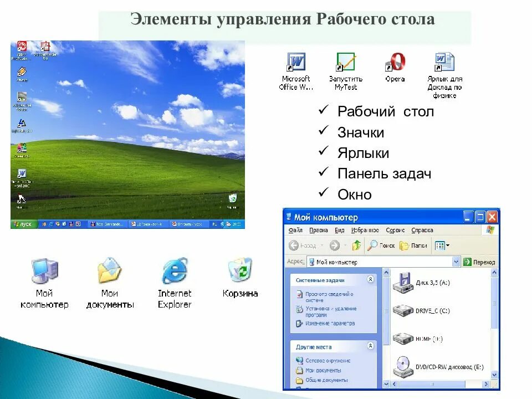
Task: Open Сетевое окружение link
Action: click(x=323, y=361)
